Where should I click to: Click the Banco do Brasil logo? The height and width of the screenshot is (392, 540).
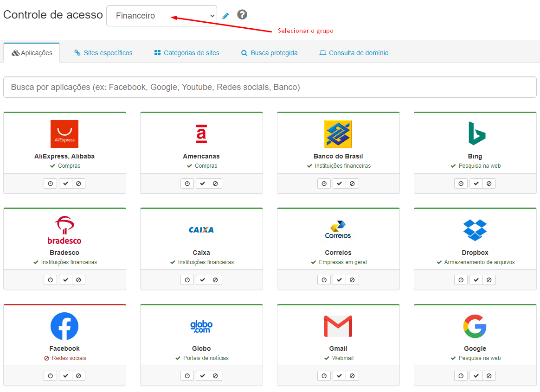(338, 134)
